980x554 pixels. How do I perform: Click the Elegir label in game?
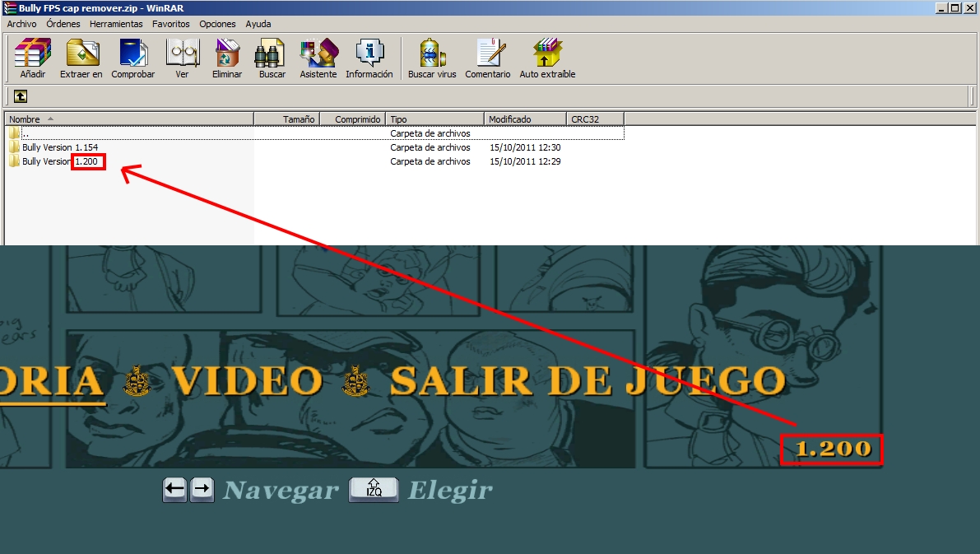coord(450,491)
